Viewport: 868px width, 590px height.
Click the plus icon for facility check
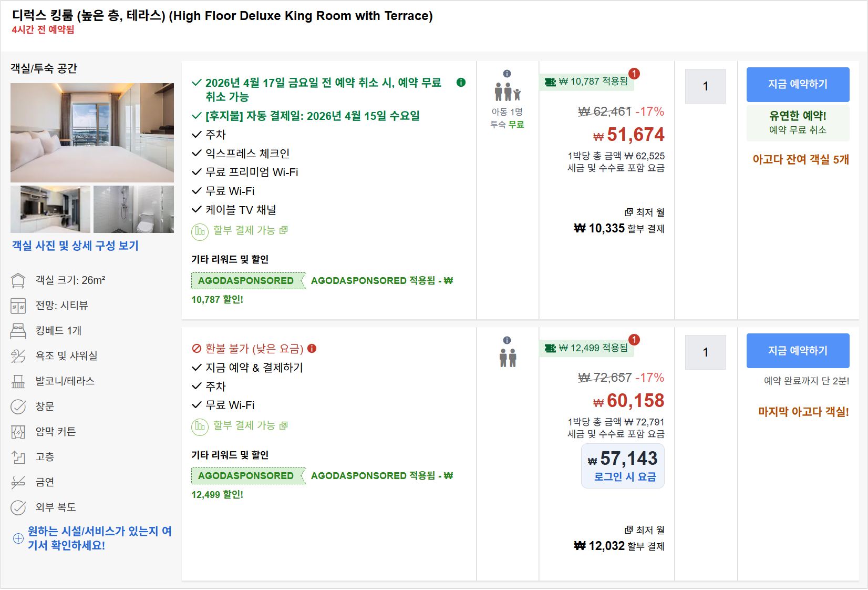click(18, 538)
